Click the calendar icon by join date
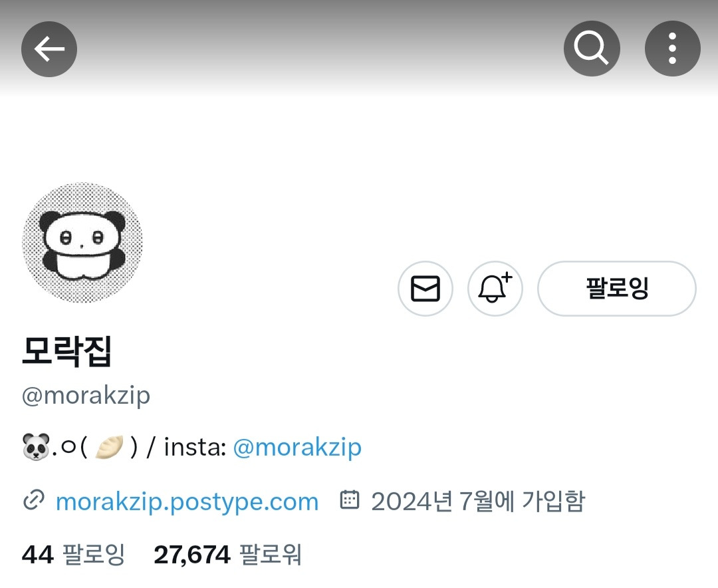Image resolution: width=718 pixels, height=588 pixels. [x=350, y=500]
